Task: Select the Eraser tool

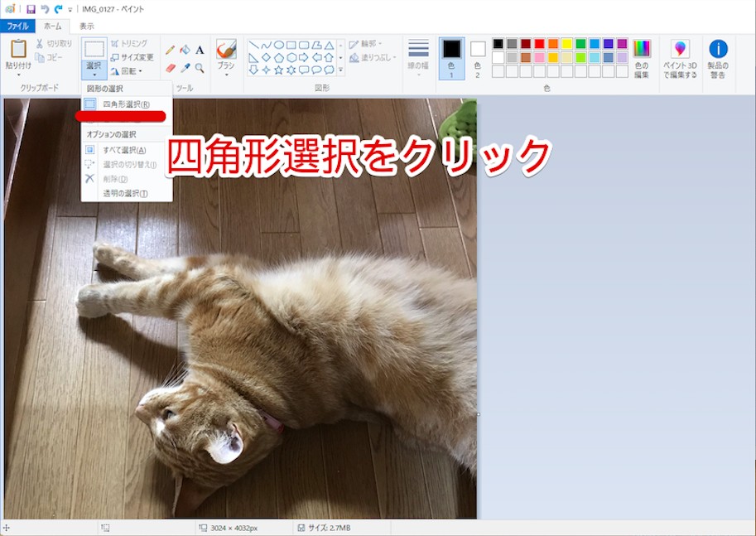Action: click(171, 68)
